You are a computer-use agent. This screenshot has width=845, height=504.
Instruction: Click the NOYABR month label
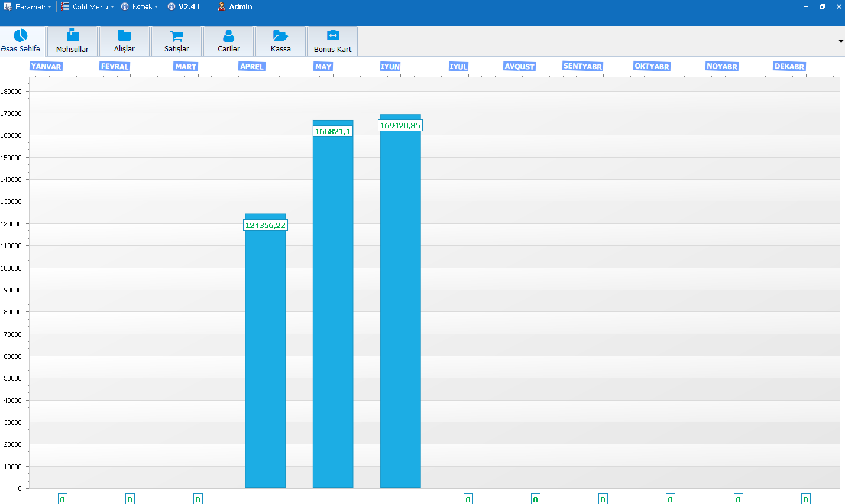point(722,66)
